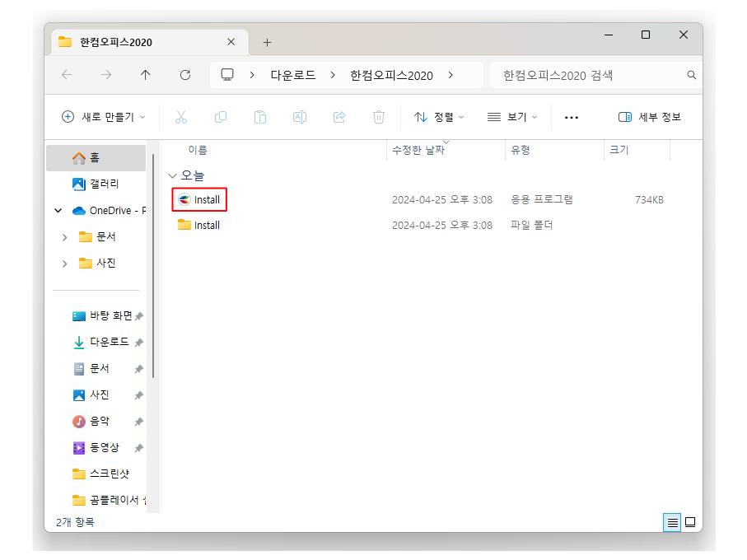The width and height of the screenshot is (747, 560).
Task: Select OneDrive in the sidebar
Action: tap(109, 211)
